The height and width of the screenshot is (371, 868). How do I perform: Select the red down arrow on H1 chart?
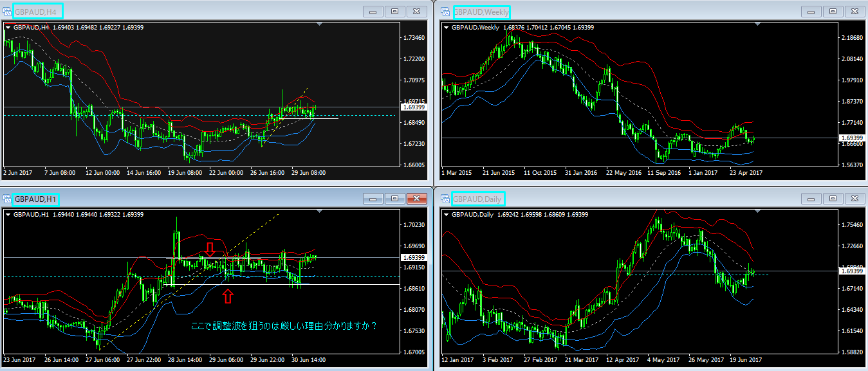point(210,249)
